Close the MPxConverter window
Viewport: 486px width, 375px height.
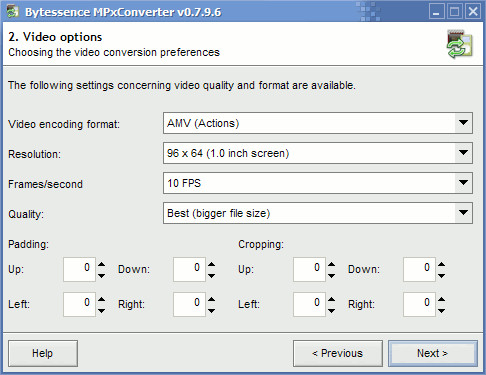(473, 12)
